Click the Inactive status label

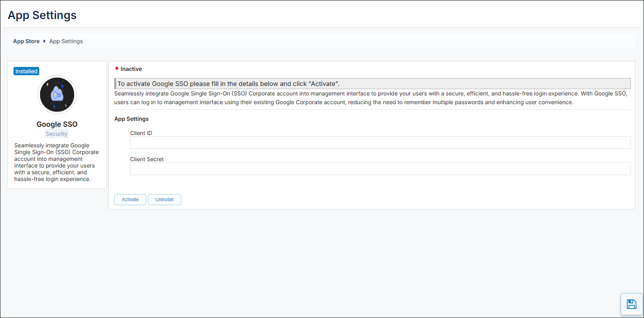[131, 69]
